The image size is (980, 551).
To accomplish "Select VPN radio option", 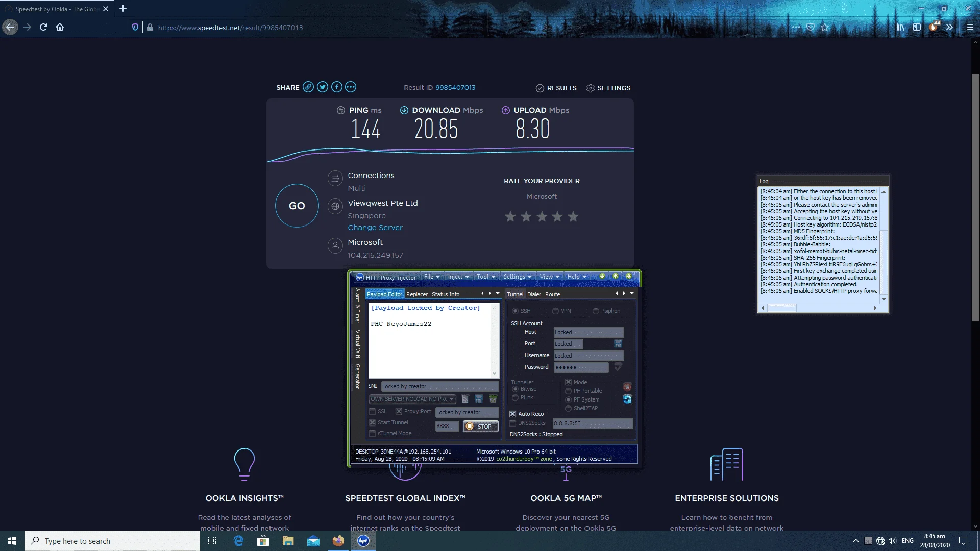I will point(555,311).
